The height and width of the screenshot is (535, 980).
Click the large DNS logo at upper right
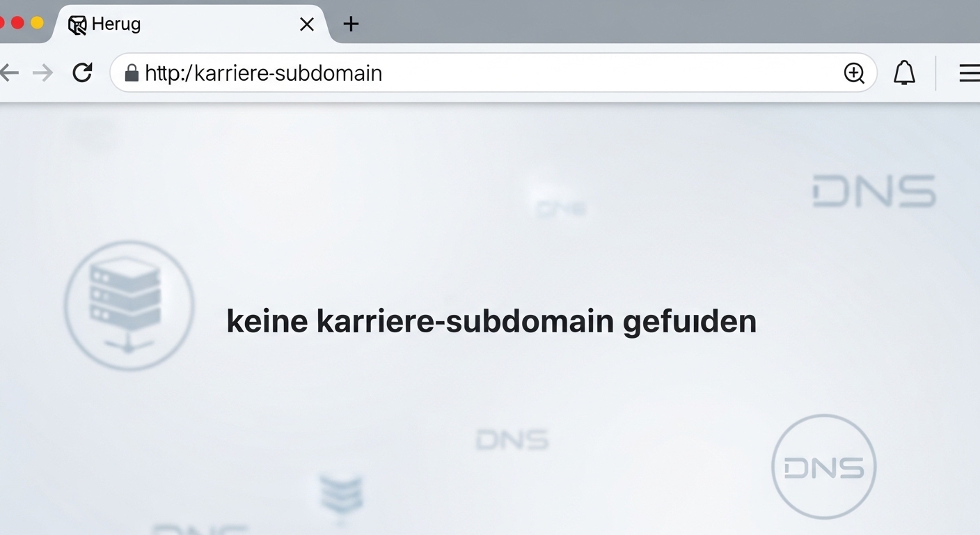tap(874, 191)
